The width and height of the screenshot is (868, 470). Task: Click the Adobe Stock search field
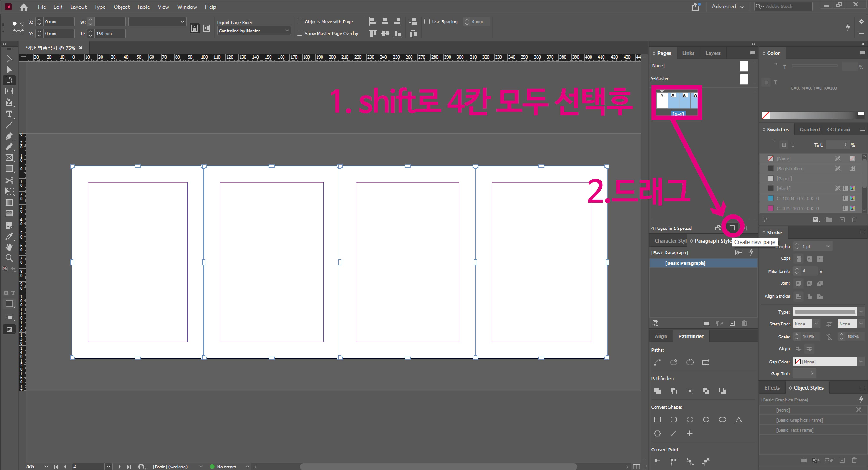783,7
